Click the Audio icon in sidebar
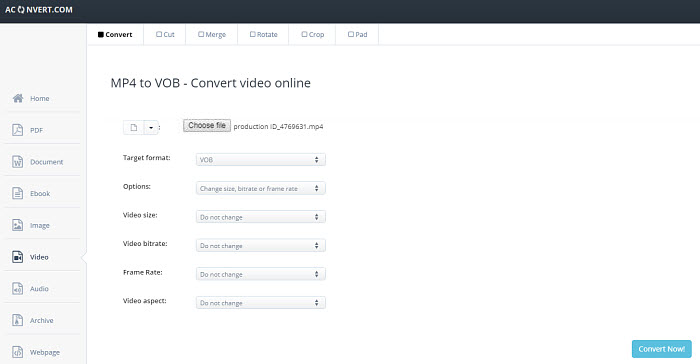The image size is (700, 364). click(x=17, y=289)
